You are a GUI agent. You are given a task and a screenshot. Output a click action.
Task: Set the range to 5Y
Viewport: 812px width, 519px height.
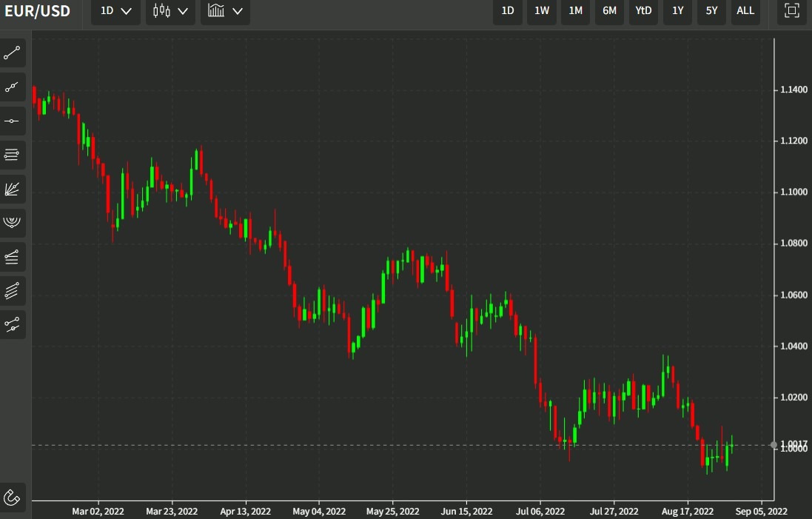[x=711, y=11]
